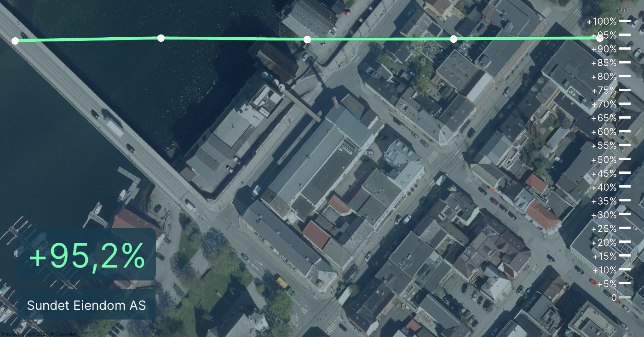644x337 pixels.
Task: Select the +90% tick on the scale
Action: coord(624,49)
